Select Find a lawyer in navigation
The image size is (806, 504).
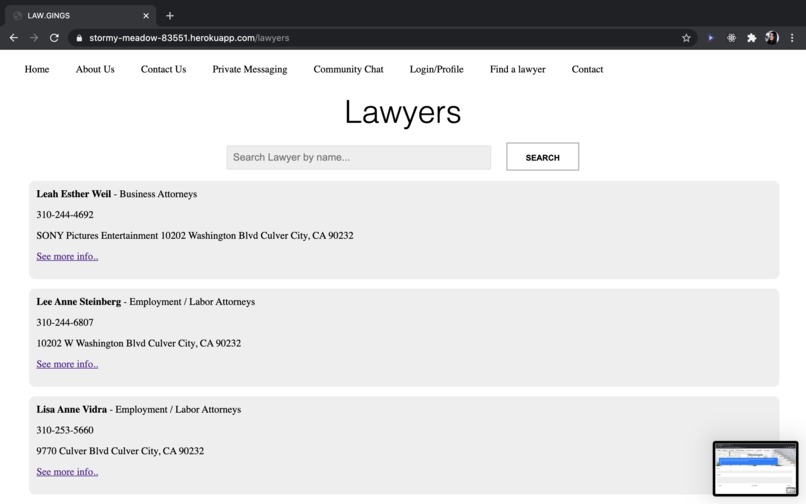(518, 69)
